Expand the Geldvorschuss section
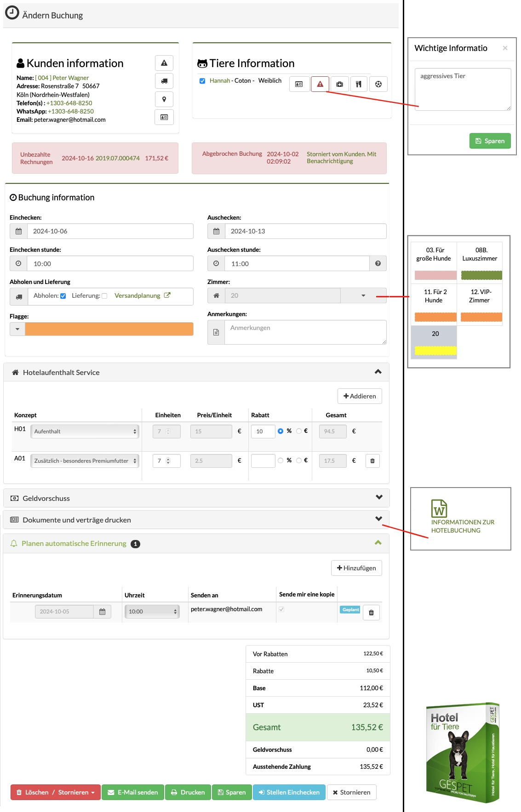This screenshot has height=812, width=521. click(196, 498)
